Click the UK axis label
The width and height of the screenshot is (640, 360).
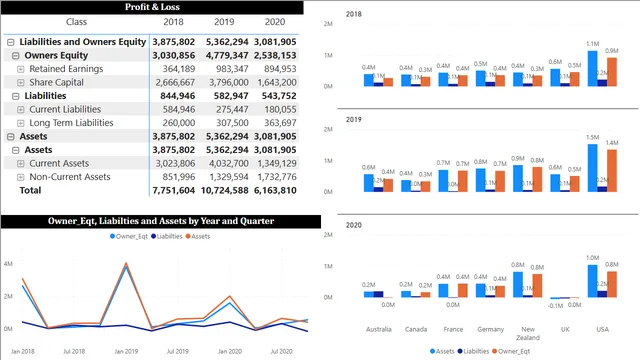565,329
